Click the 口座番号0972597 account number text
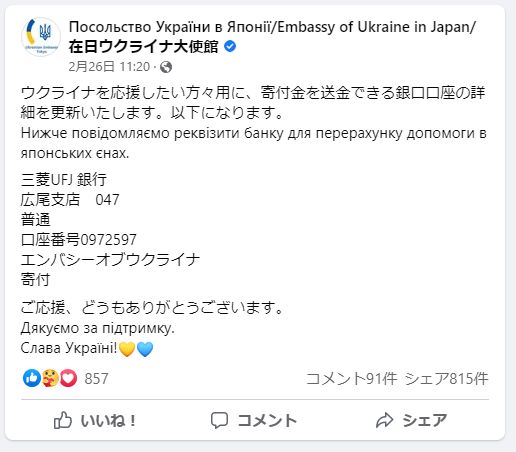516x452 pixels. coord(79,240)
